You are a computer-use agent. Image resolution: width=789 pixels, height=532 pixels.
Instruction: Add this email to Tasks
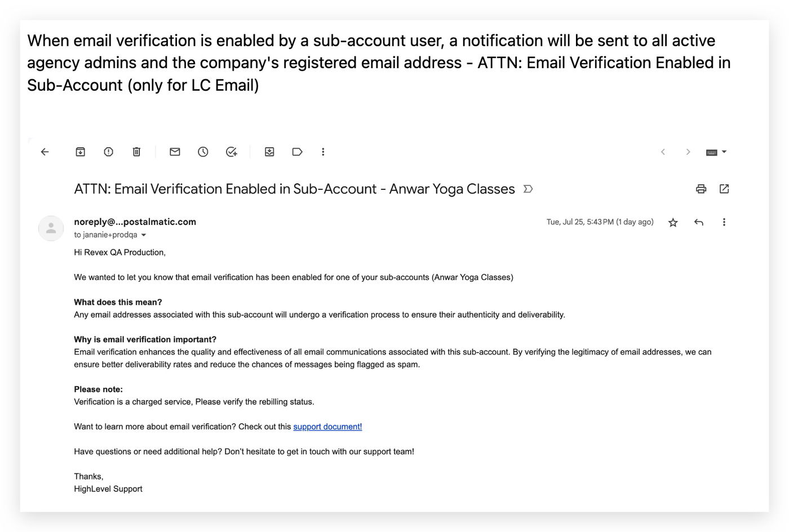point(231,152)
